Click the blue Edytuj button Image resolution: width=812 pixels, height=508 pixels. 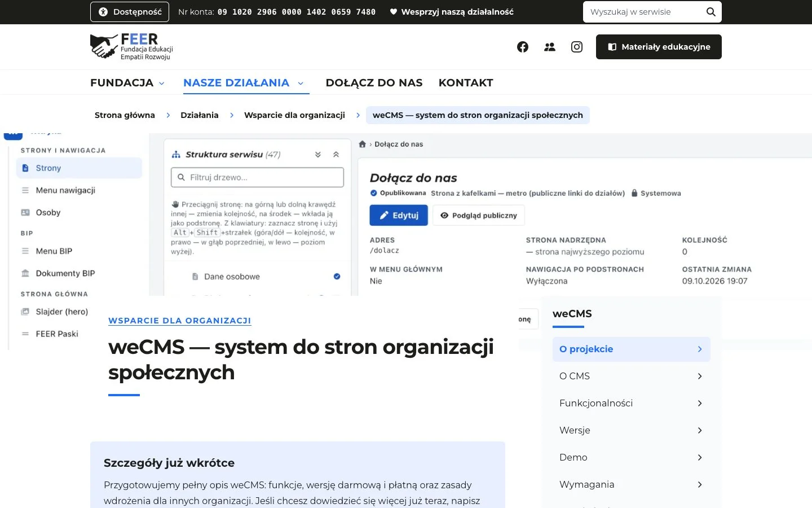click(x=399, y=216)
